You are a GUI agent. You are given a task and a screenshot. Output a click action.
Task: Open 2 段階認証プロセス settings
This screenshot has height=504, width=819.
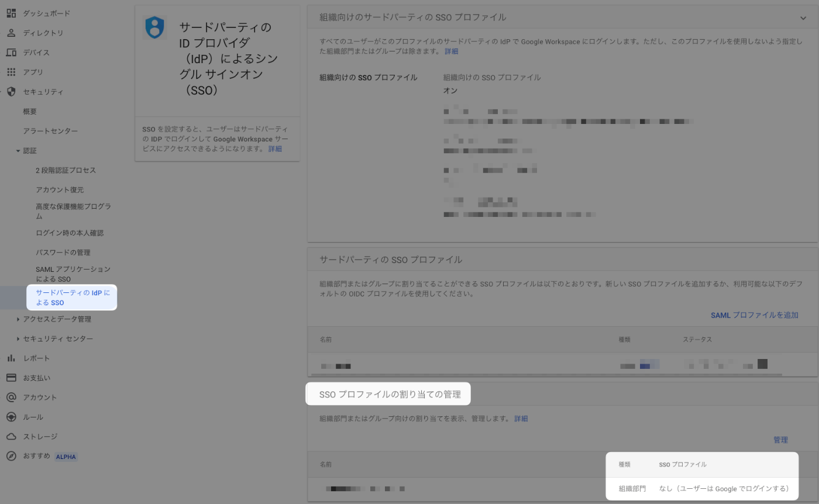(x=66, y=170)
